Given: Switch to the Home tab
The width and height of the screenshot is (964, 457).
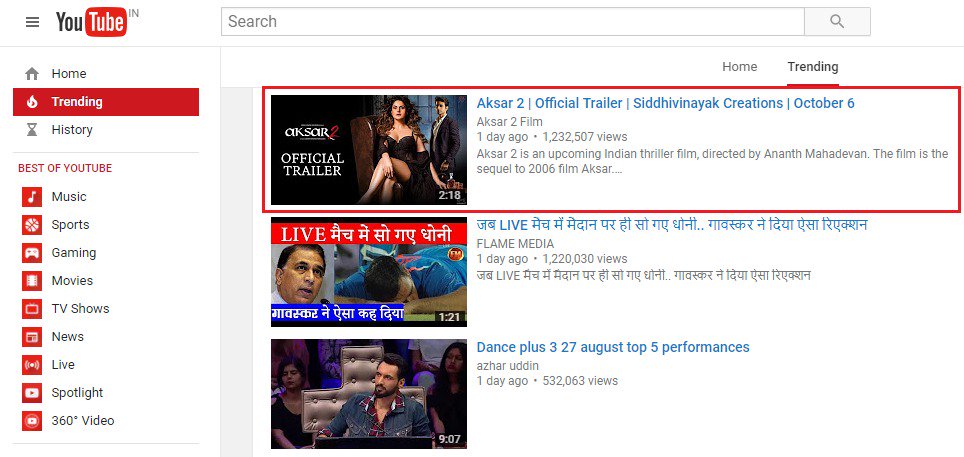Looking at the screenshot, I should pyautogui.click(x=740, y=66).
